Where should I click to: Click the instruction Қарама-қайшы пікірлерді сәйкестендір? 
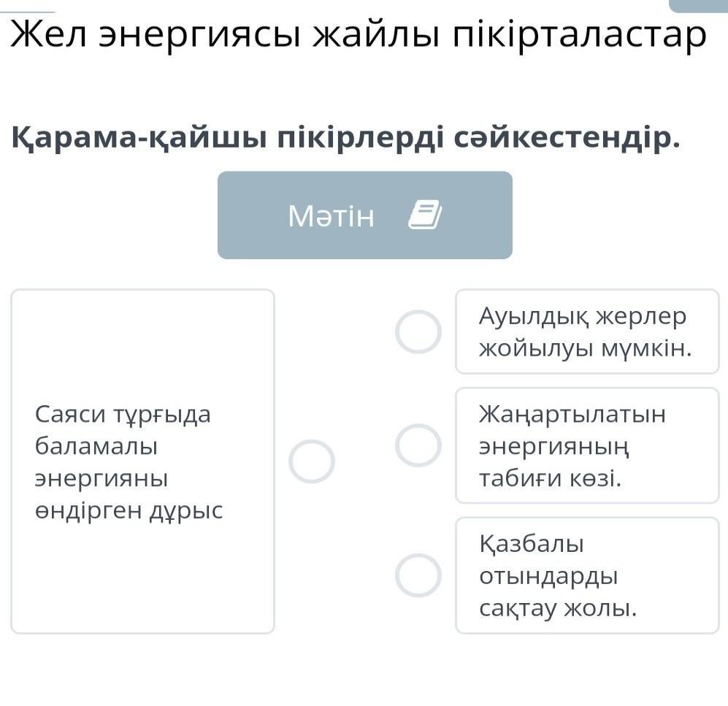(x=346, y=138)
